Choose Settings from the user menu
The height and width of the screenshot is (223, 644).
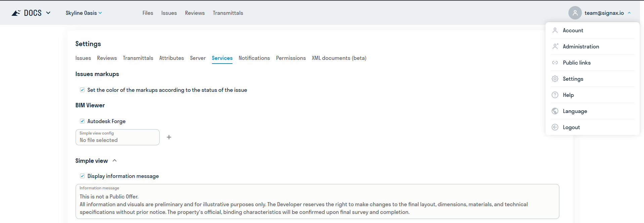coord(593,79)
